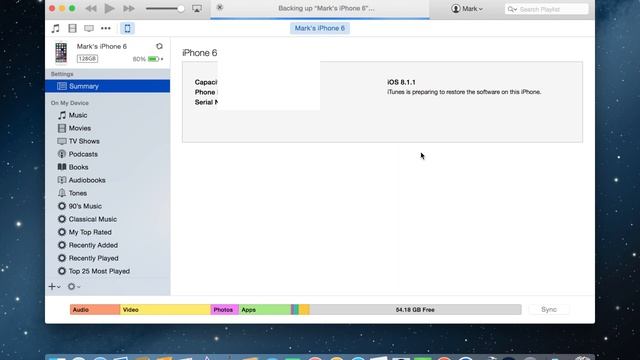
Task: Click the rewind previous track button
Action: (91, 9)
